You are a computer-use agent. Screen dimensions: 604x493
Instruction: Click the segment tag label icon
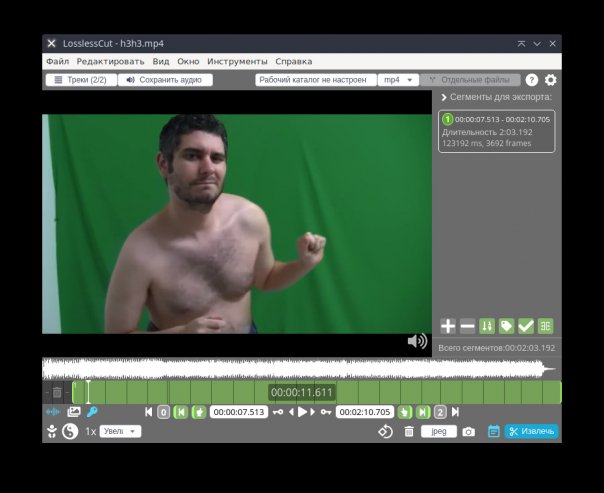(506, 326)
